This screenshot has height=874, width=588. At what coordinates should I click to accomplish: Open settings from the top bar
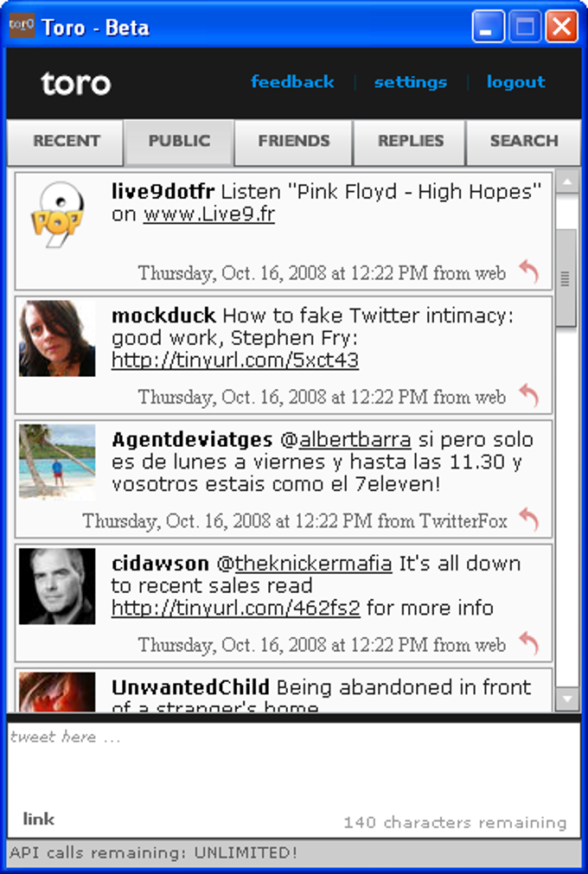410,82
